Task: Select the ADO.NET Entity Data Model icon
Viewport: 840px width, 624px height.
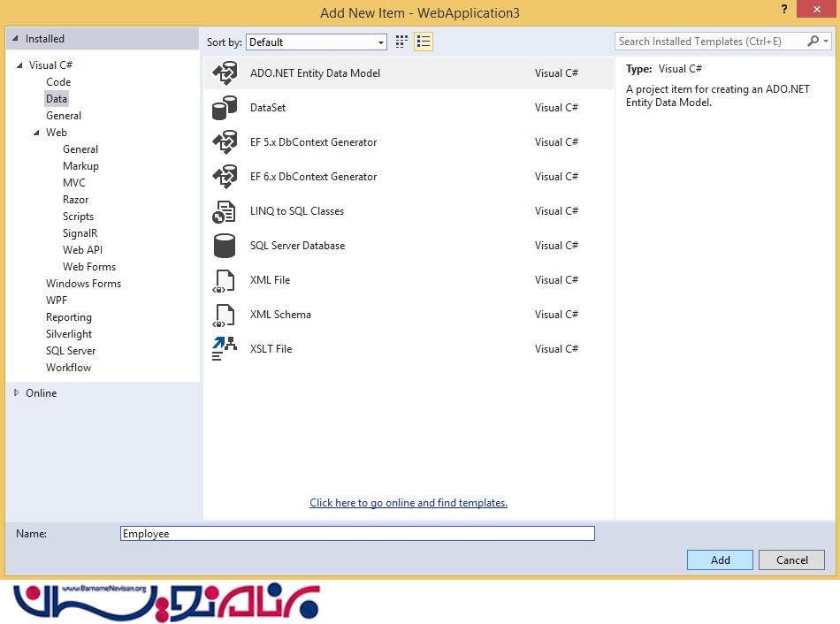Action: tap(225, 73)
